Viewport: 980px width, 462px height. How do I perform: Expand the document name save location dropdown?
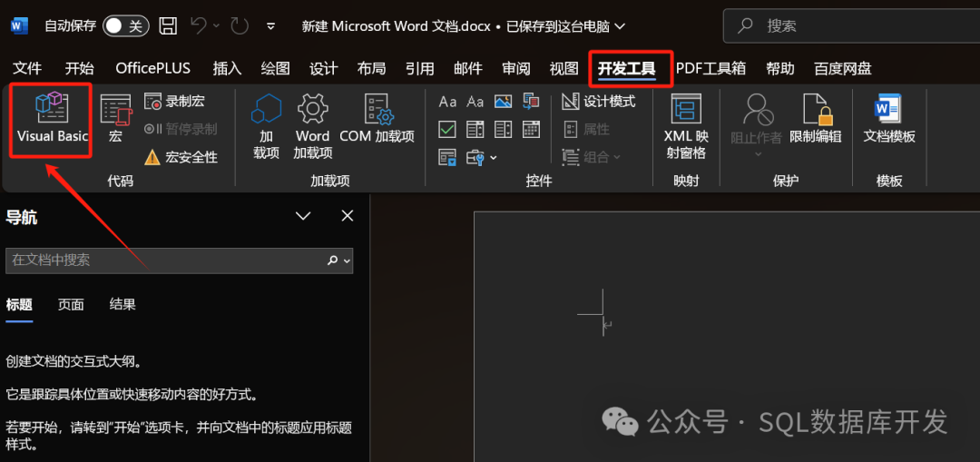coord(620,26)
